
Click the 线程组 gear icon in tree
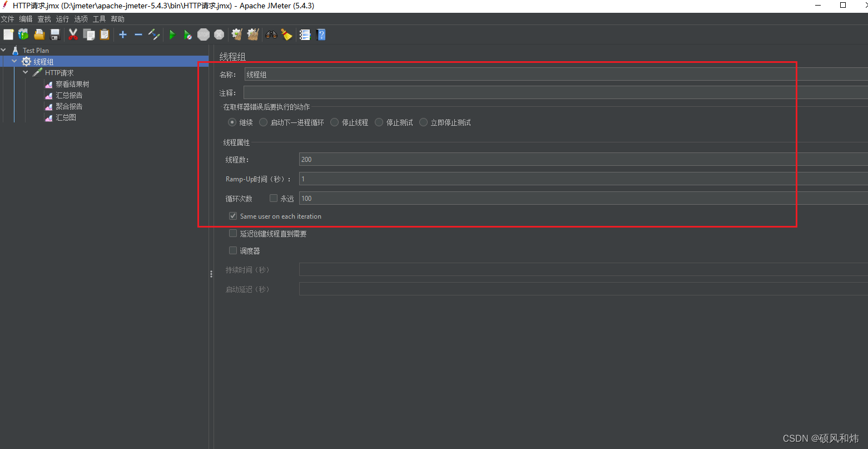(26, 62)
